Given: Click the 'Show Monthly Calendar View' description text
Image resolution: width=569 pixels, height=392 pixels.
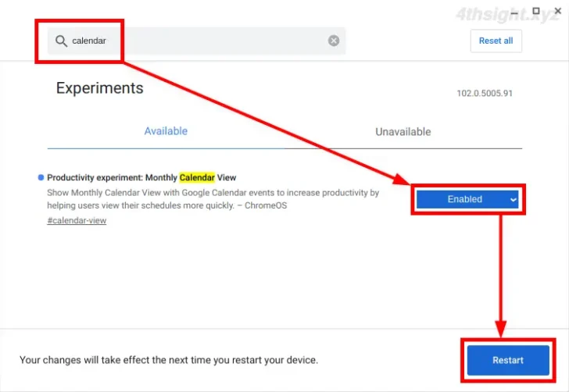Looking at the screenshot, I should coord(213,199).
